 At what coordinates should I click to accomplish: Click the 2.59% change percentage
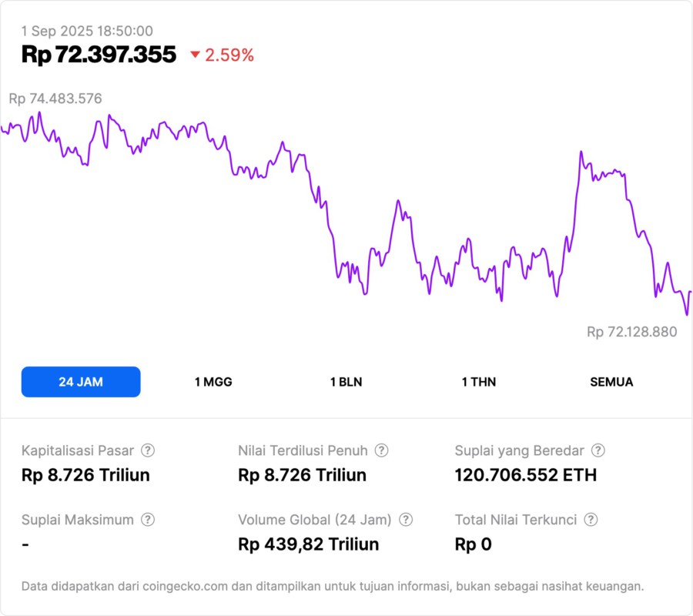[229, 55]
